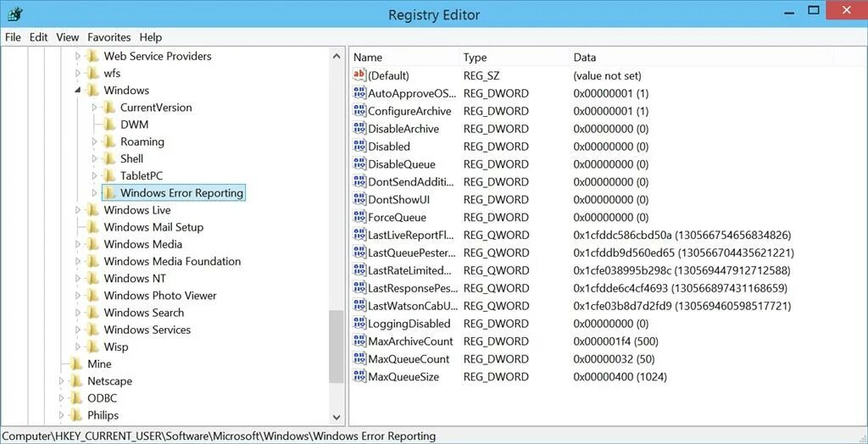Viewport: 868px width, 444px height.
Task: Open the Favorites menu
Action: pyautogui.click(x=109, y=37)
